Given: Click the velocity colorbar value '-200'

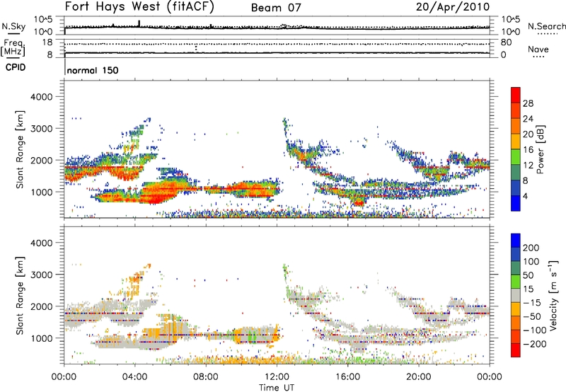Looking at the screenshot, I should [x=535, y=344].
